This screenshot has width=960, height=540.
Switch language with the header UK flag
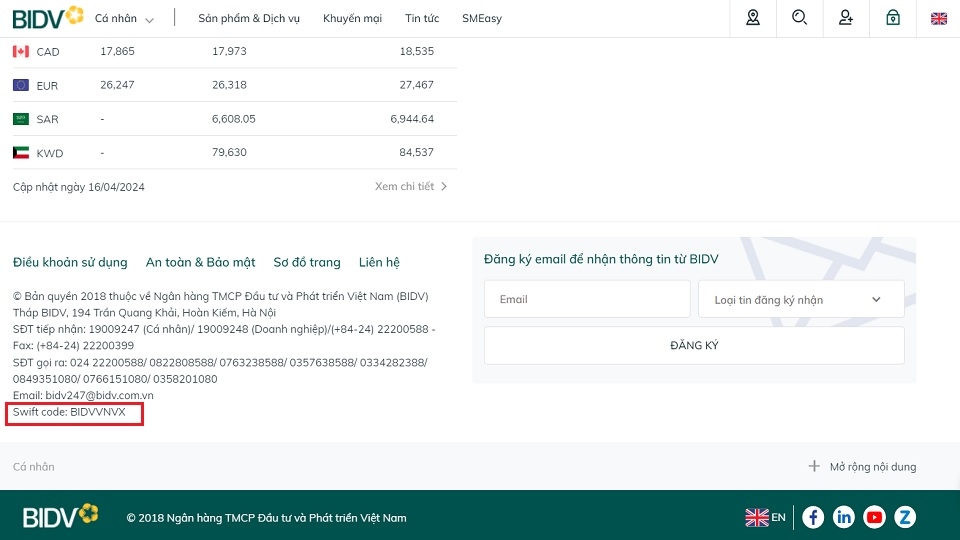pos(939,18)
